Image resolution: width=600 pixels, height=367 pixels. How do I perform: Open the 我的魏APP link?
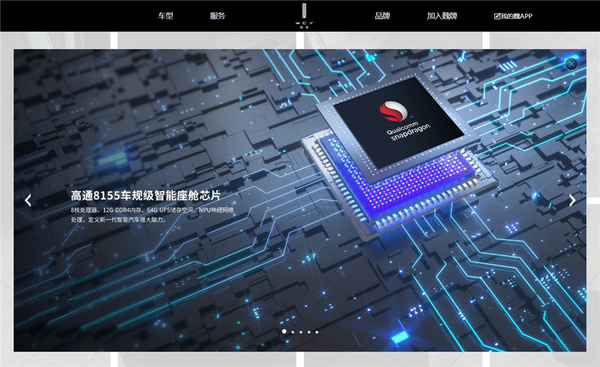coord(513,16)
